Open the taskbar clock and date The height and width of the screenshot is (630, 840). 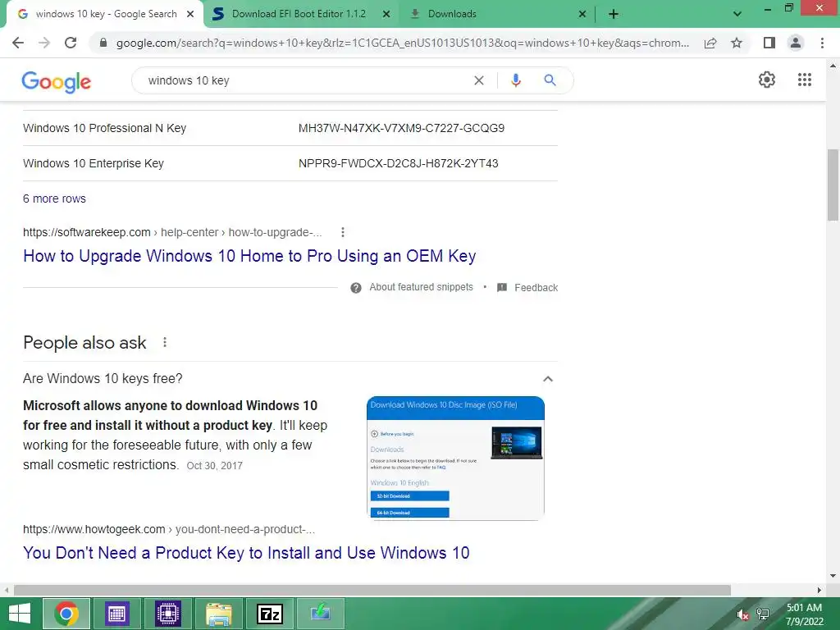pos(804,614)
